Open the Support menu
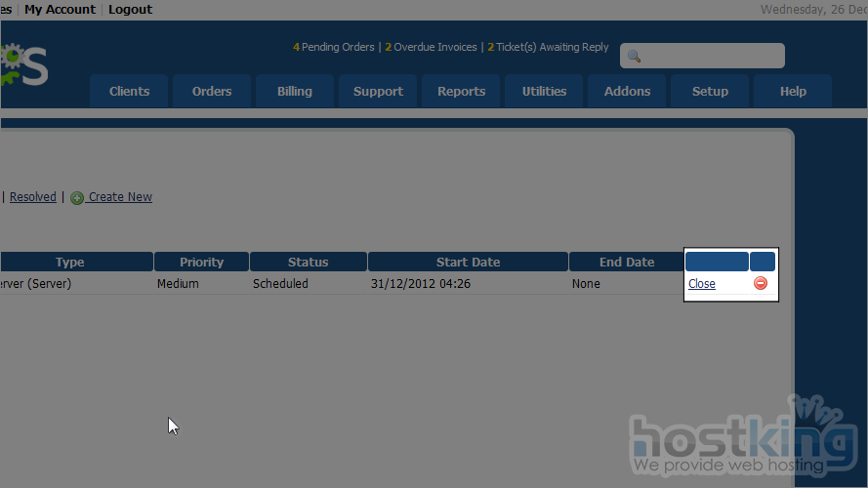The image size is (868, 488). click(378, 92)
